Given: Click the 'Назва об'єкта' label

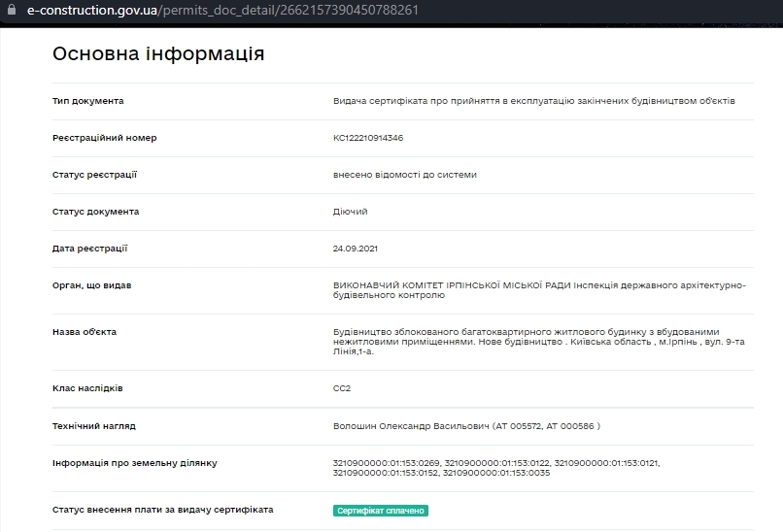Looking at the screenshot, I should click(85, 332).
